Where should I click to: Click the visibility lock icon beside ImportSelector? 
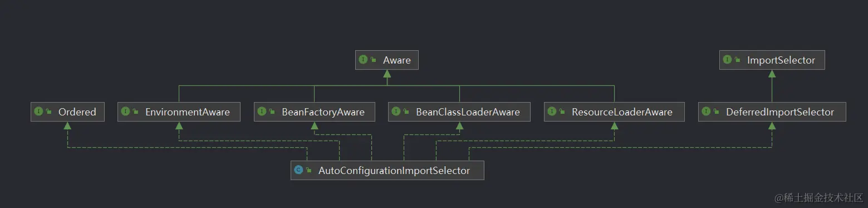pos(737,60)
